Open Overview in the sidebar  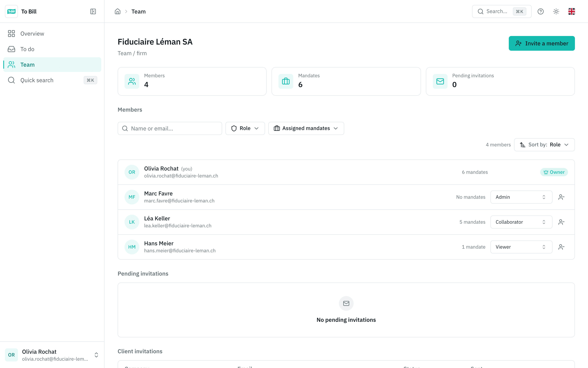(x=52, y=34)
